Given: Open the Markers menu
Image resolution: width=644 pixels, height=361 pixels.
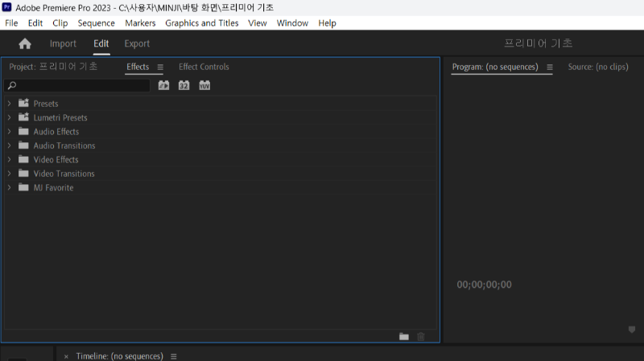Looking at the screenshot, I should click(x=140, y=23).
